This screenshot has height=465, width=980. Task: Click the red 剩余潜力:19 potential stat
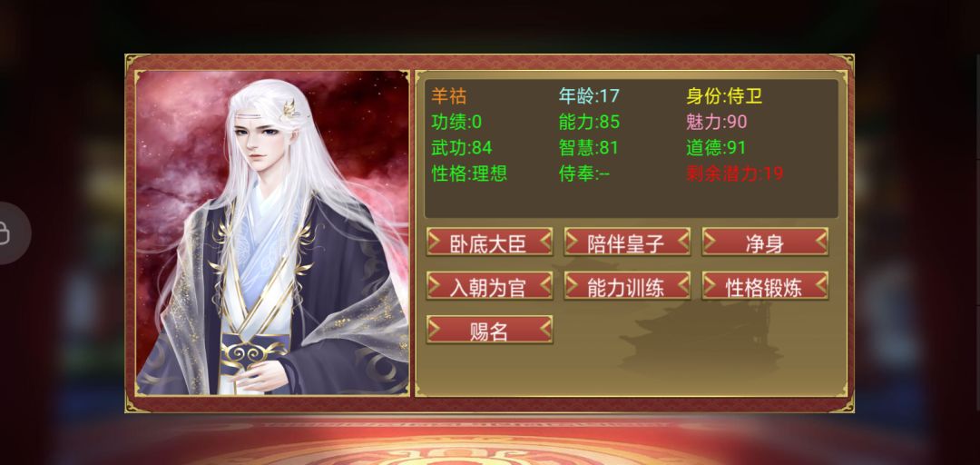click(734, 173)
